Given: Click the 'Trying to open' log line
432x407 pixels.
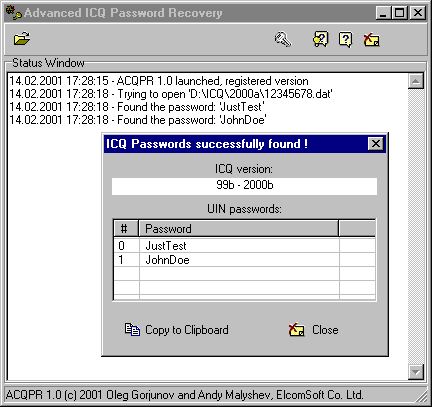Looking at the screenshot, I should pos(171,94).
